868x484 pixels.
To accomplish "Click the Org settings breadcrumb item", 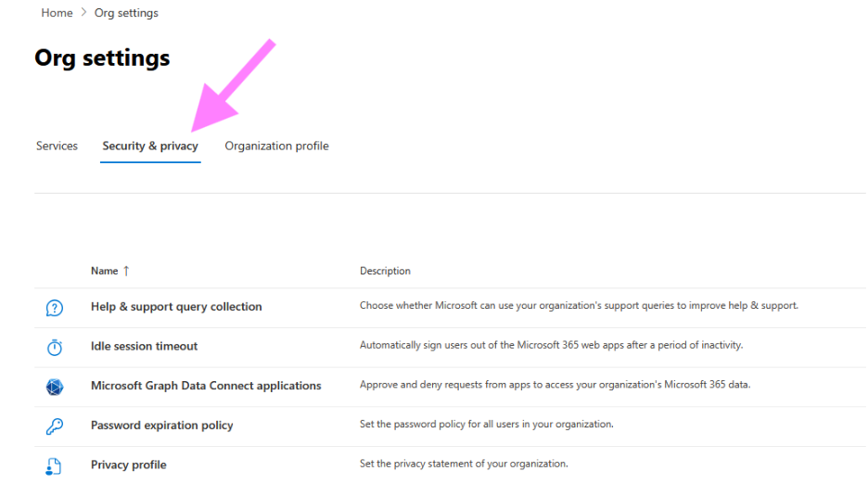I will (126, 13).
